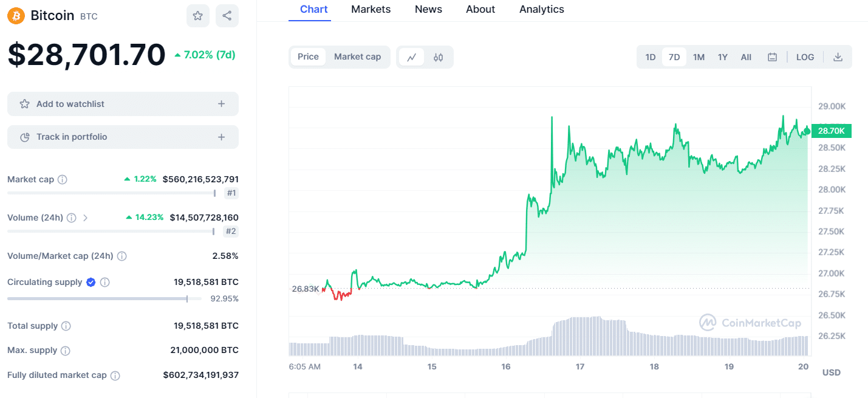The height and width of the screenshot is (398, 868).
Task: Open the News tab
Action: [429, 10]
